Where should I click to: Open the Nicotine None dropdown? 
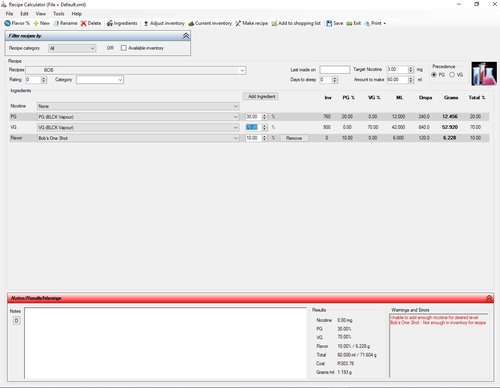(138, 106)
